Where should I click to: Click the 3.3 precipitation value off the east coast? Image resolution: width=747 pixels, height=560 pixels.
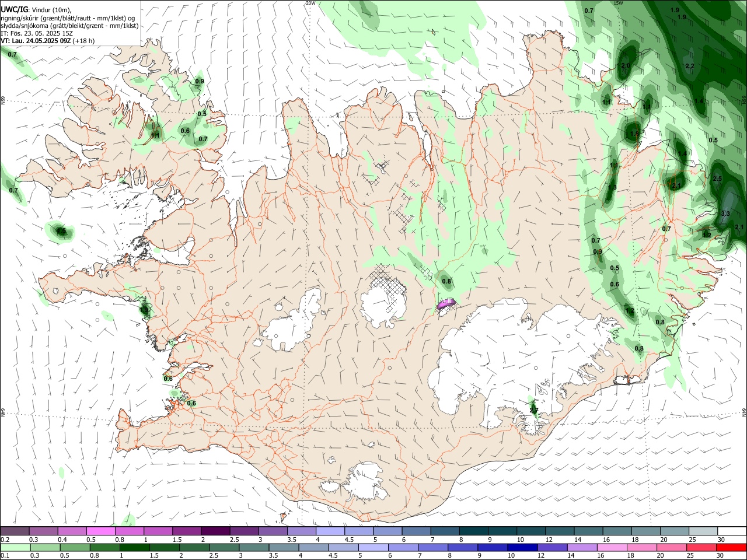725,214
